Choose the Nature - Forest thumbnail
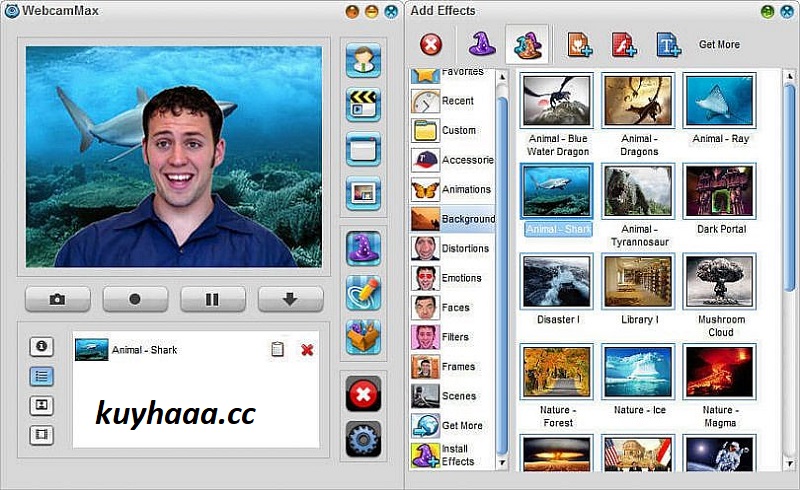This screenshot has width=800, height=490. (x=557, y=372)
